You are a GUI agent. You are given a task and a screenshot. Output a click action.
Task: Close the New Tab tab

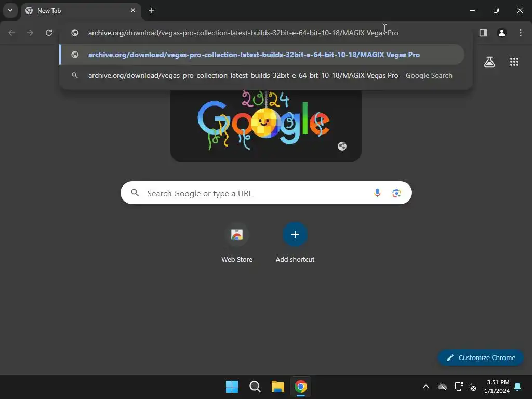(133, 10)
